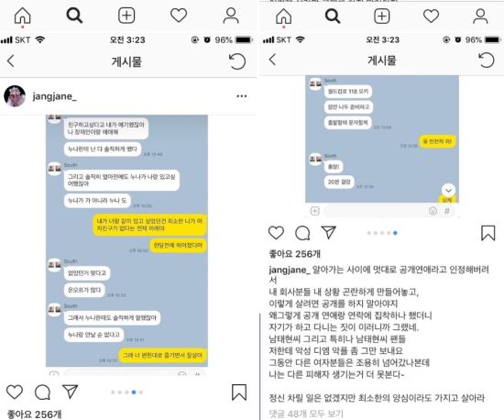Viewport: 504px width, 420px height.
Task: Open jangjane_ username in left header
Action: (54, 96)
